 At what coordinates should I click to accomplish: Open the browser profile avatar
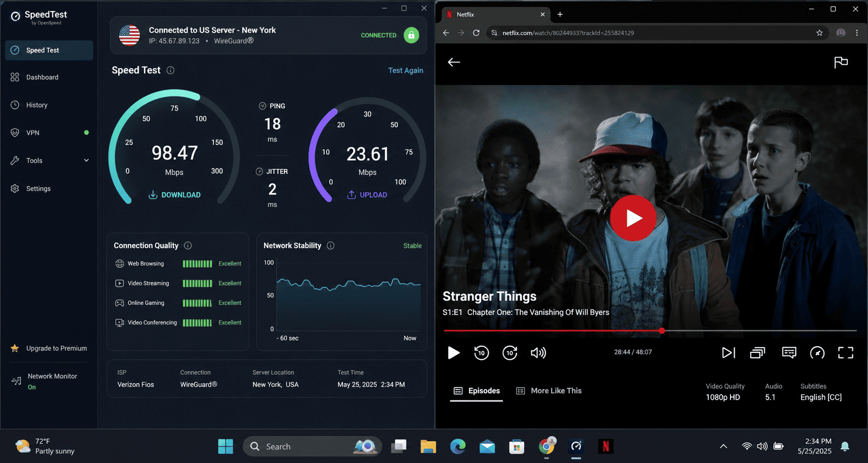coord(841,33)
